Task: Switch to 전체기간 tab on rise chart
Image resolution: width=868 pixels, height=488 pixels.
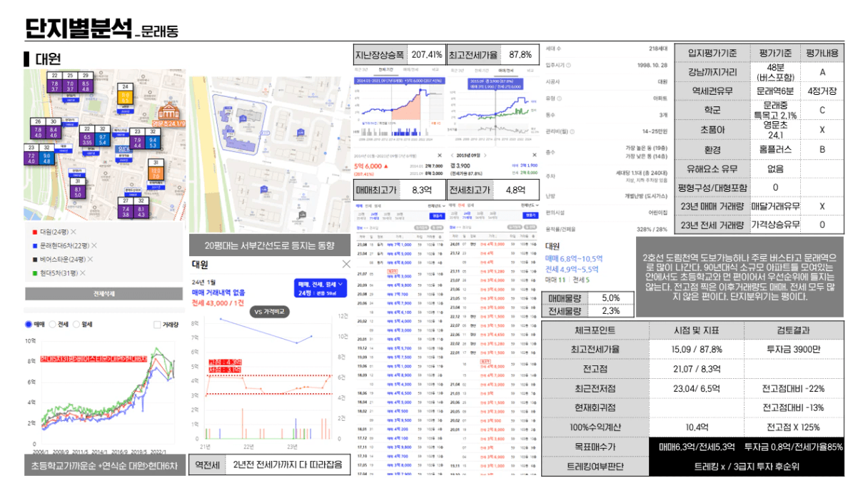Action: (385, 70)
